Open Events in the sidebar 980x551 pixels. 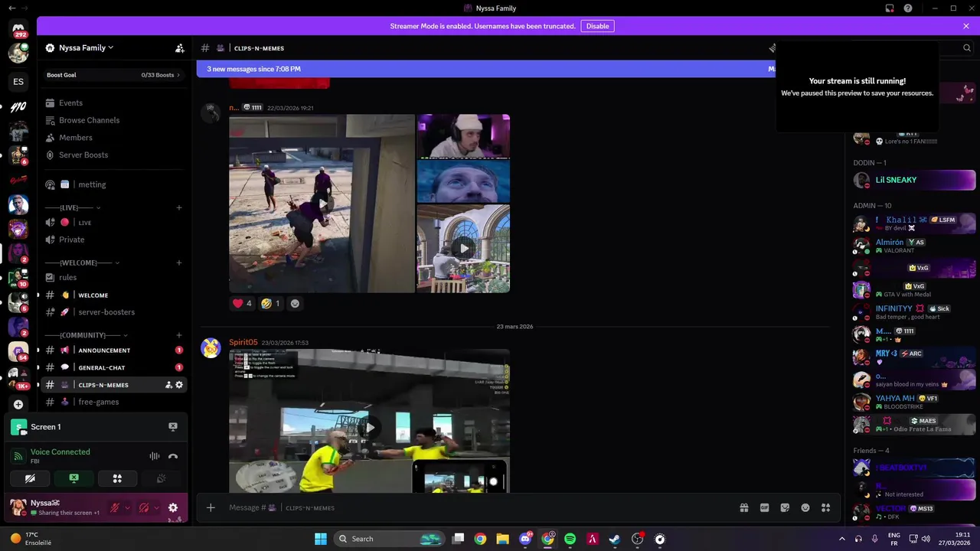point(113,103)
